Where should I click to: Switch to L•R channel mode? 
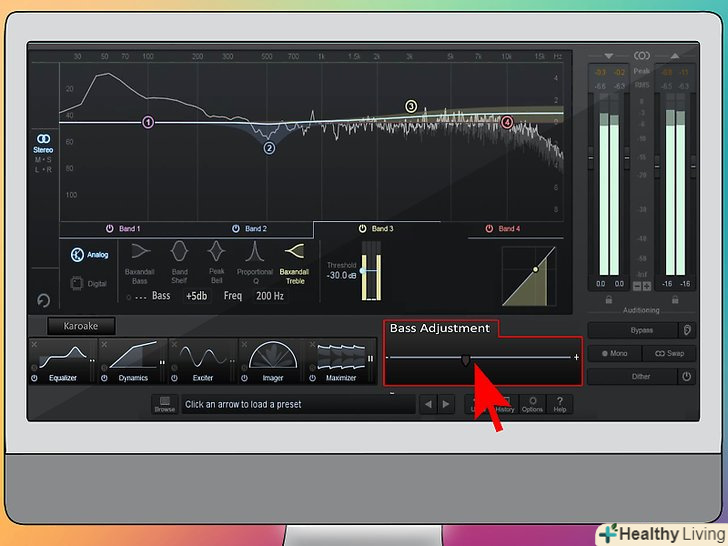[43, 170]
